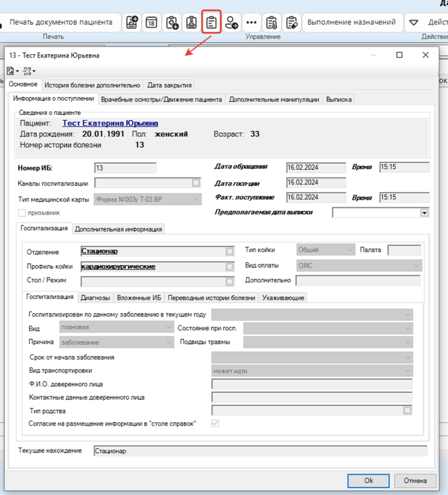Switch to the Ухаживающие tab
448x495 pixels.
[x=283, y=298]
